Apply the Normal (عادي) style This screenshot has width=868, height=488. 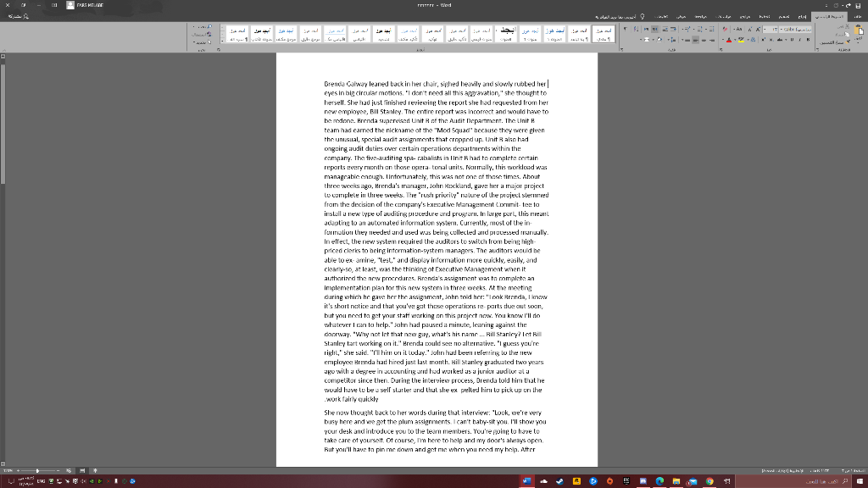604,34
